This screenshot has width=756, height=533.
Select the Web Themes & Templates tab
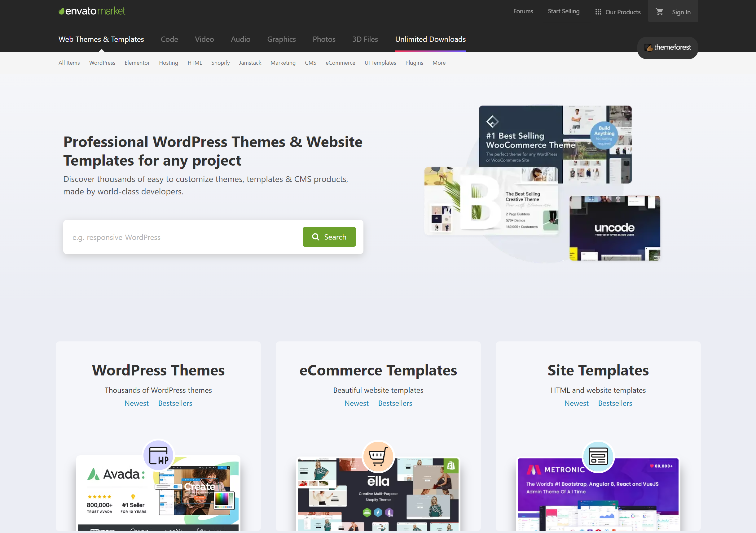[x=101, y=39]
